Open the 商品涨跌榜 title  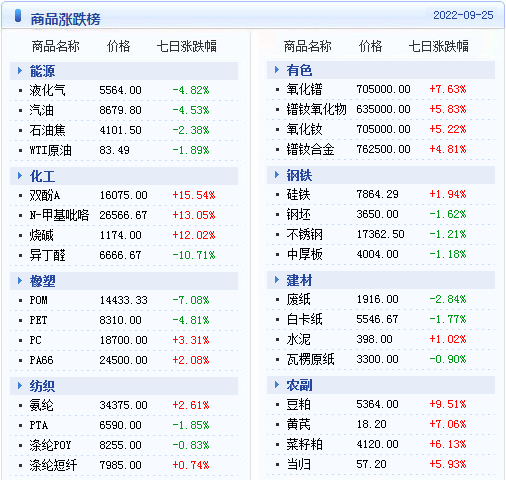[65, 19]
